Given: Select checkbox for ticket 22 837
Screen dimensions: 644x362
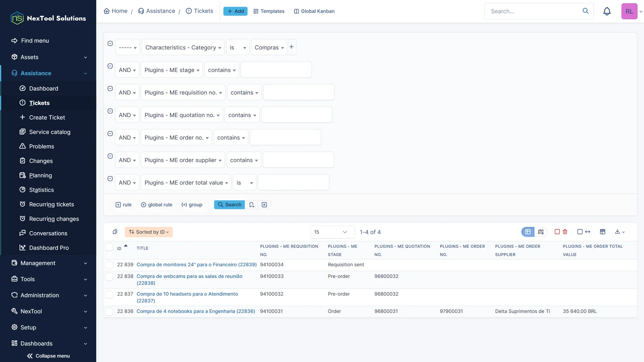Looking at the screenshot, I should click(109, 294).
